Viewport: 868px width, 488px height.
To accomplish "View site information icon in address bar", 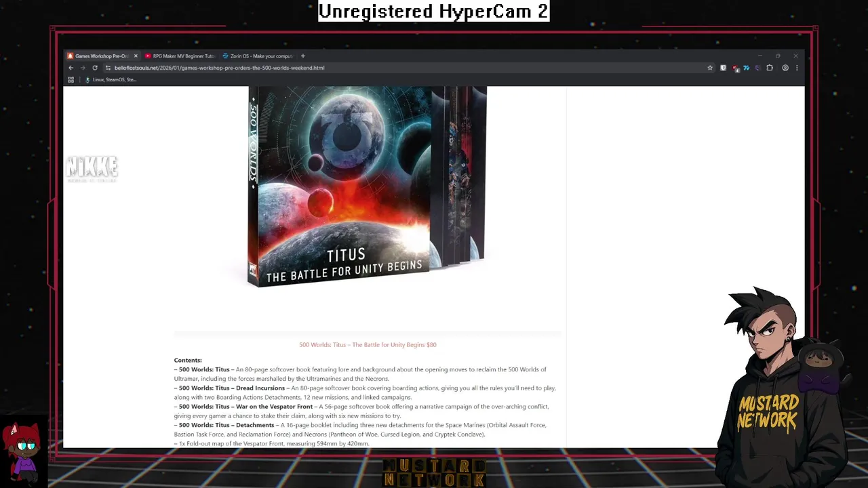I will [x=108, y=68].
